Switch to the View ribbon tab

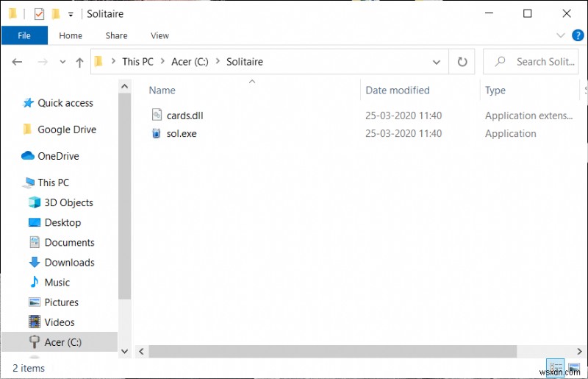pyautogui.click(x=159, y=35)
